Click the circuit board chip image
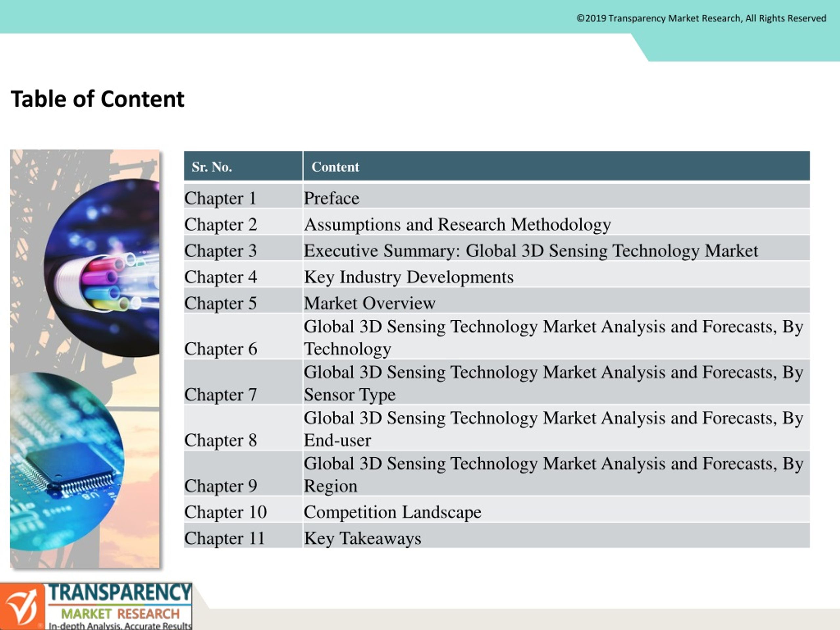 point(67,461)
